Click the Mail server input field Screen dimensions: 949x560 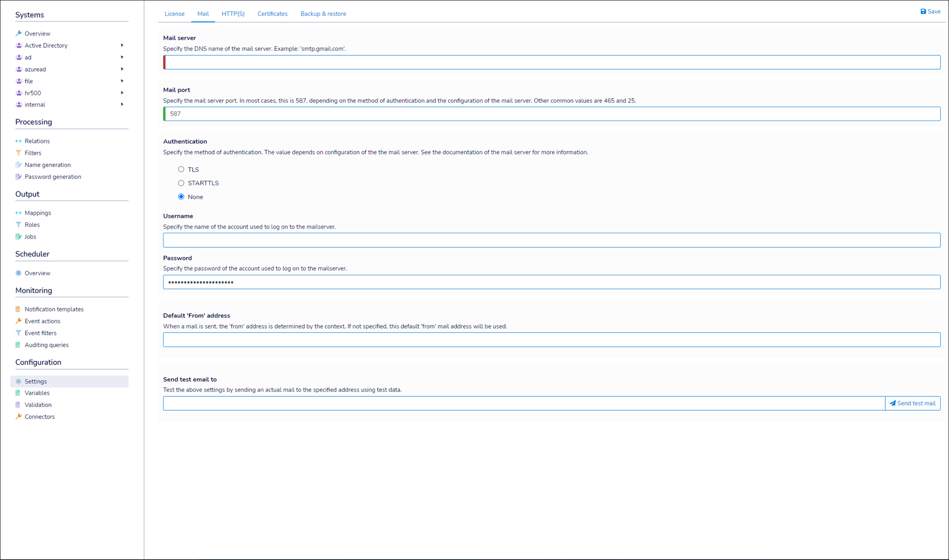552,62
